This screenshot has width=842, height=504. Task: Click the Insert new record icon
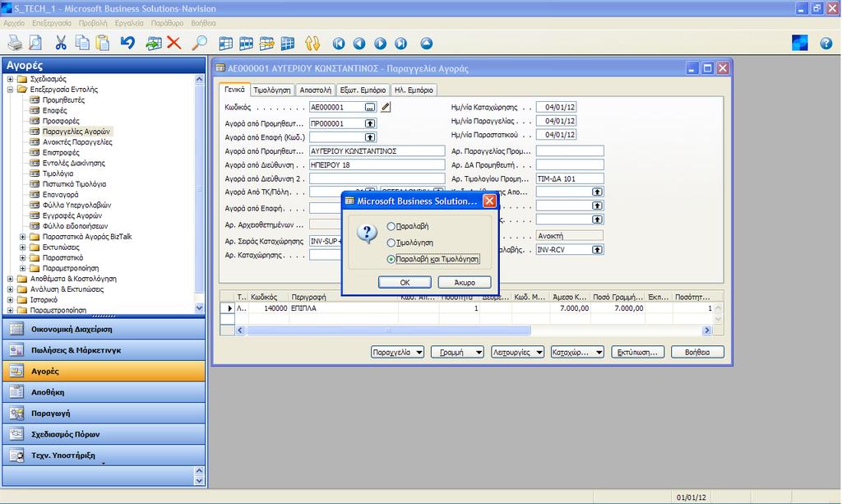[154, 43]
